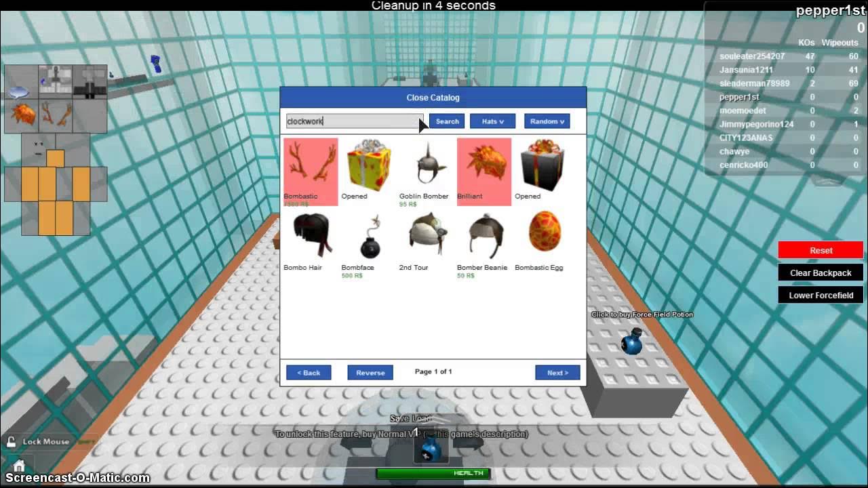Click the Force Field Potion bomb
Image resolution: width=868 pixels, height=488 pixels.
[x=632, y=341]
